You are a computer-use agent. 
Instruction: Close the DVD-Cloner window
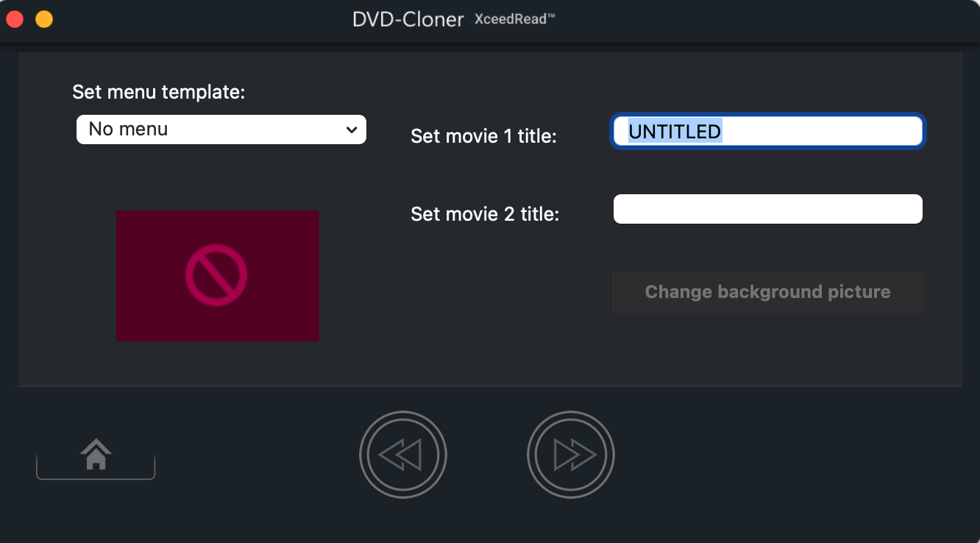click(15, 19)
